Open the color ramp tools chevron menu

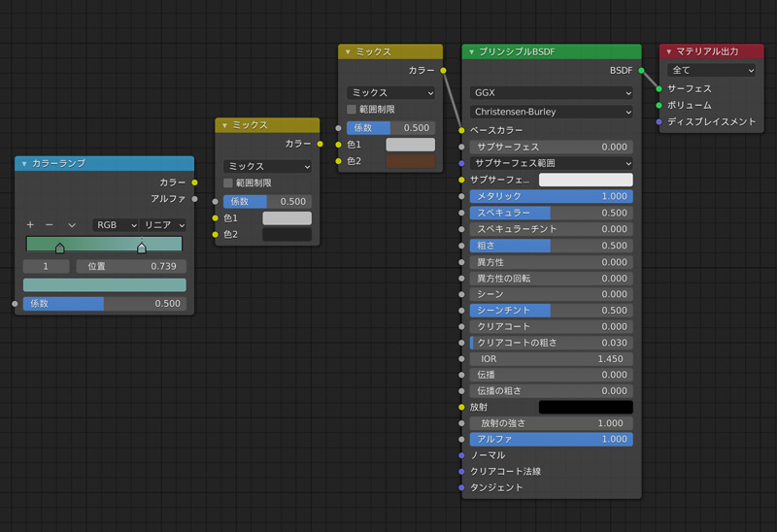(74, 225)
